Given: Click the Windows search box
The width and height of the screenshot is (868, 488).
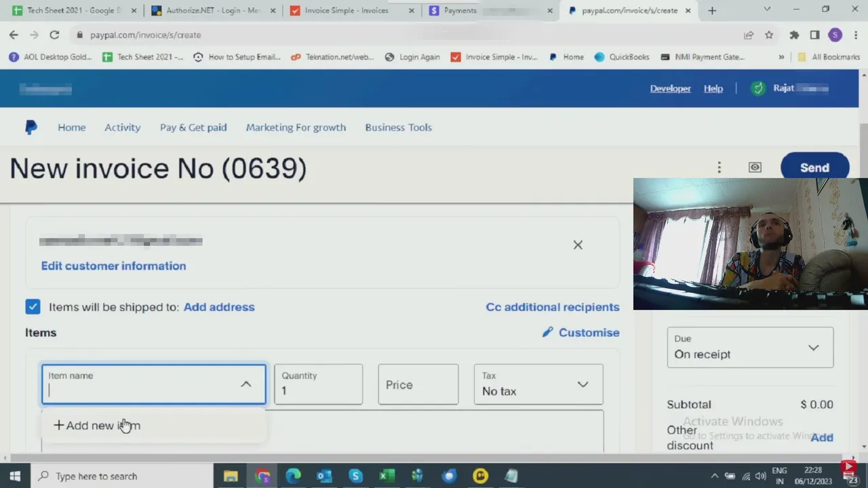Looking at the screenshot, I should 122,476.
